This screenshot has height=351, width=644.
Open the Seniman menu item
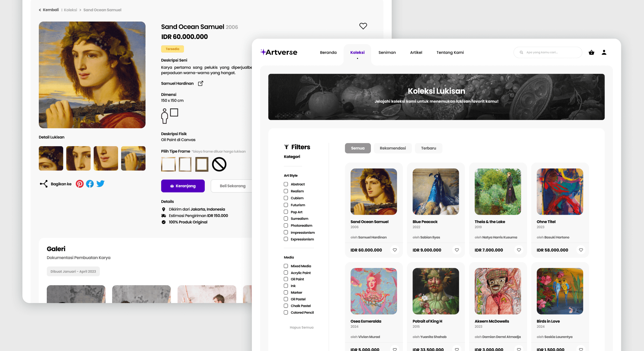point(387,52)
